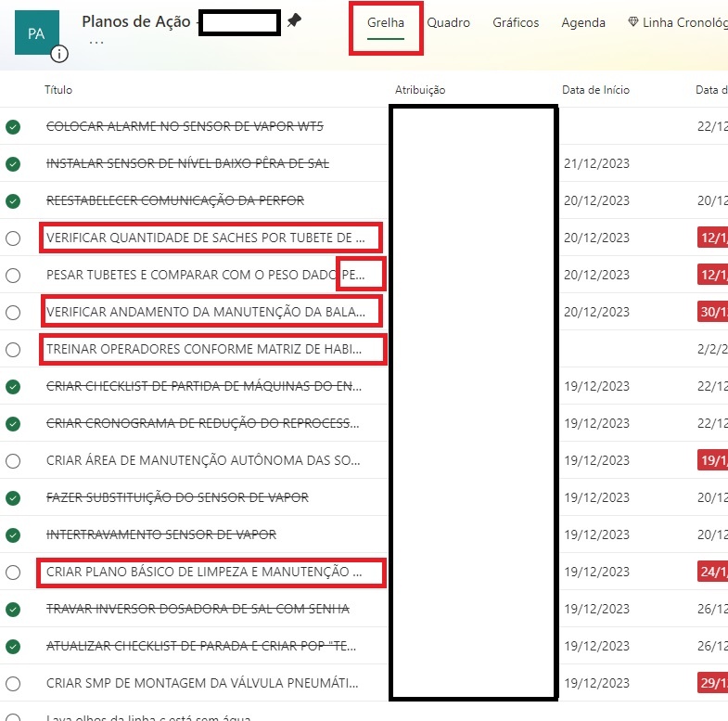The width and height of the screenshot is (728, 721).
Task: Open task CRIAR CRONOGRAMA DE REDUÇÃO DO REPROCESS...
Action: tap(202, 424)
